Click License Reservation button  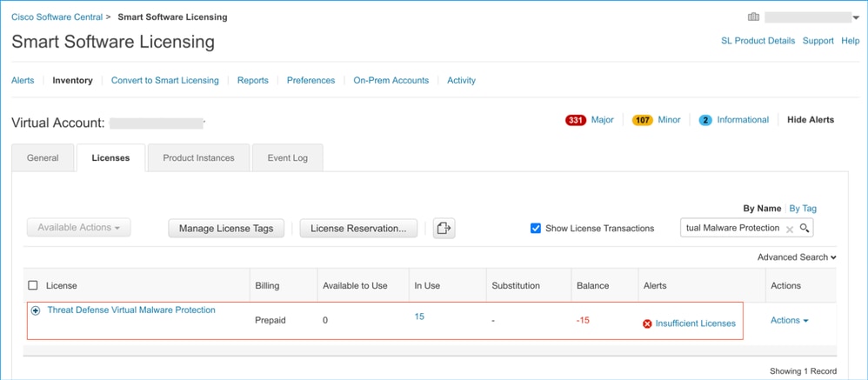(x=358, y=229)
